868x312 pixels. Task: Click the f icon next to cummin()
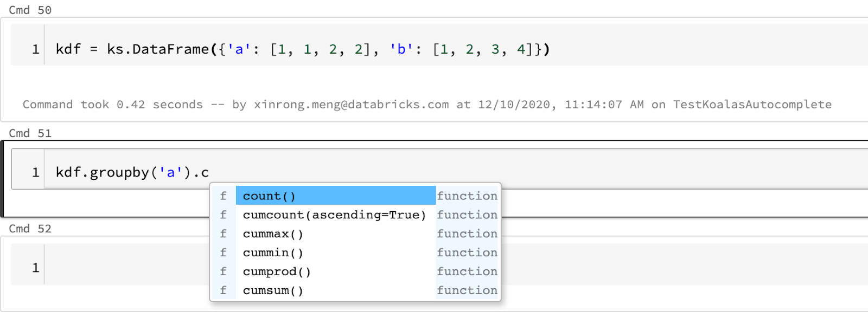(x=223, y=253)
